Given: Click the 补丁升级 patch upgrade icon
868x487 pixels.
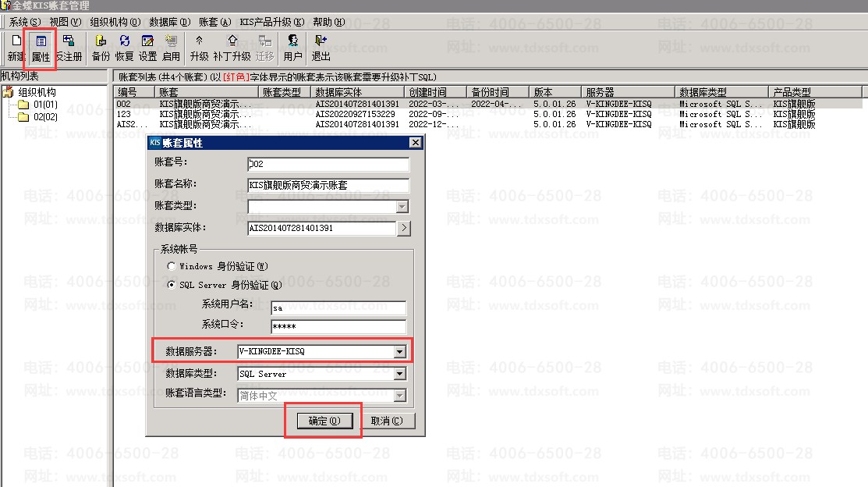Looking at the screenshot, I should pyautogui.click(x=232, y=47).
